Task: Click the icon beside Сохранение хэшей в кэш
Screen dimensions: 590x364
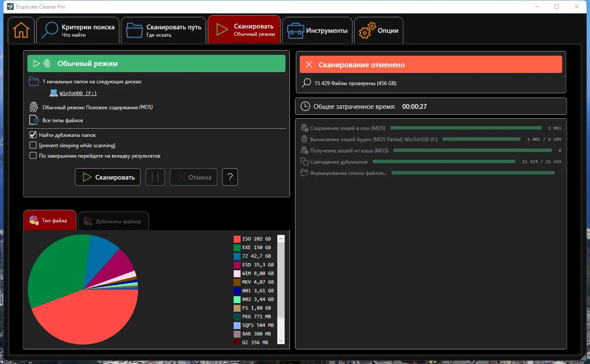Action: tap(304, 128)
